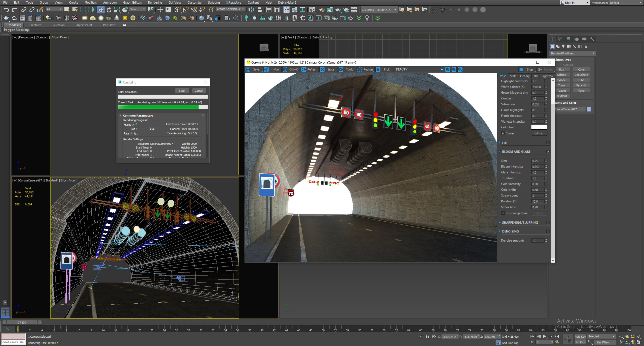Viewport: 644px width, 346px height.
Task: Open the Curves Editor button
Action: 539,133
